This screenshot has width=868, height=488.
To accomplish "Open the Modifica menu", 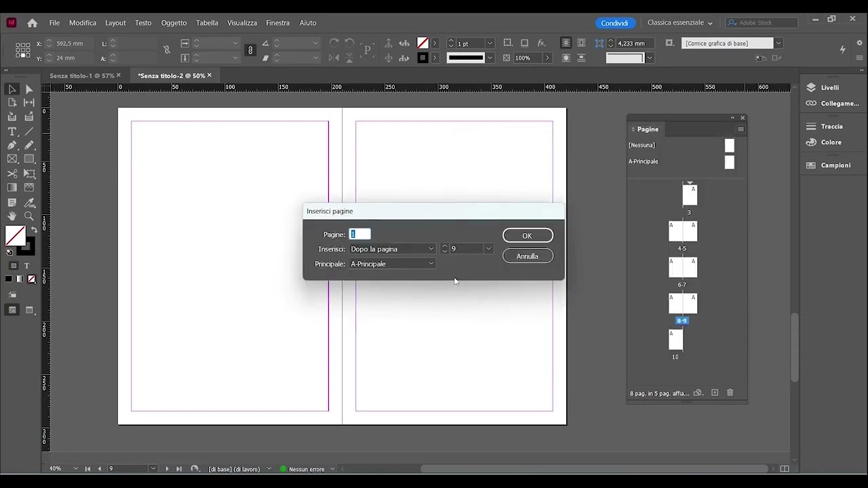I will click(83, 23).
